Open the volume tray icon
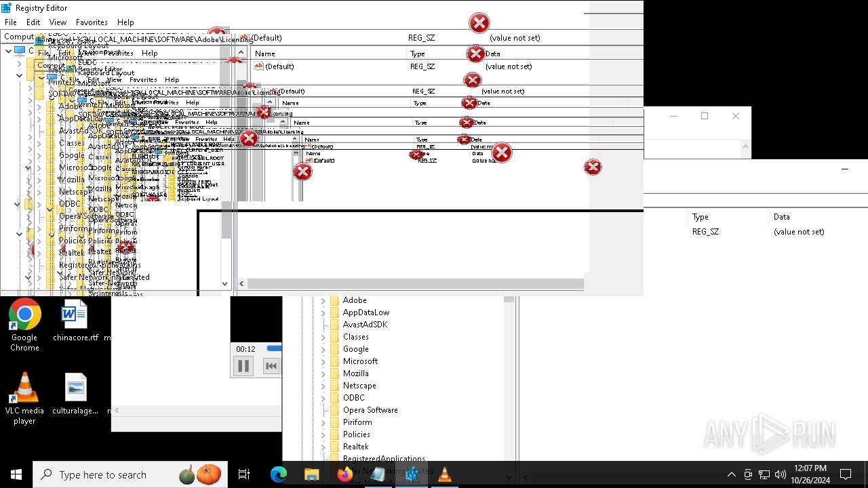 [x=781, y=474]
